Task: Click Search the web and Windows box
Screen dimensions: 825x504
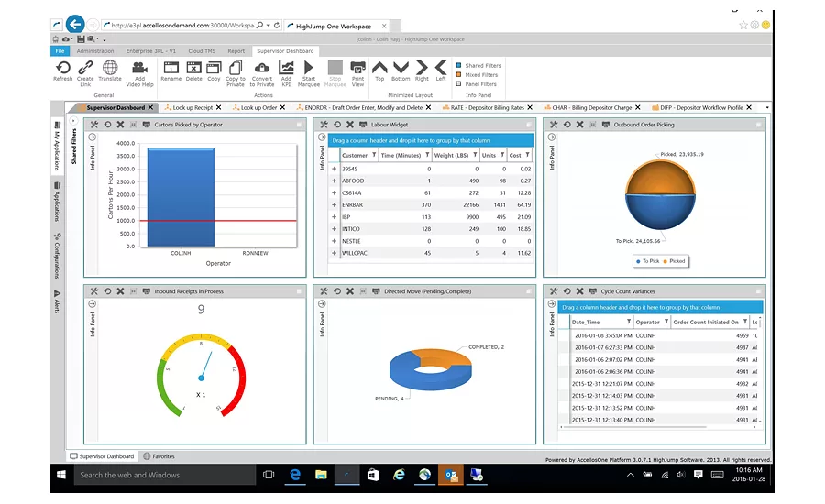Action: pos(163,475)
